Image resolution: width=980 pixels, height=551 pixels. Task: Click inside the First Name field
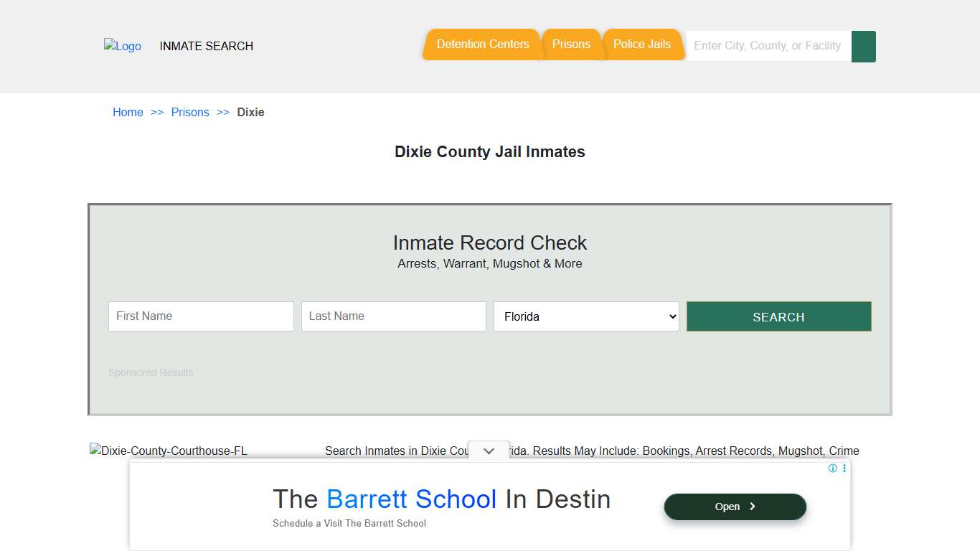201,316
